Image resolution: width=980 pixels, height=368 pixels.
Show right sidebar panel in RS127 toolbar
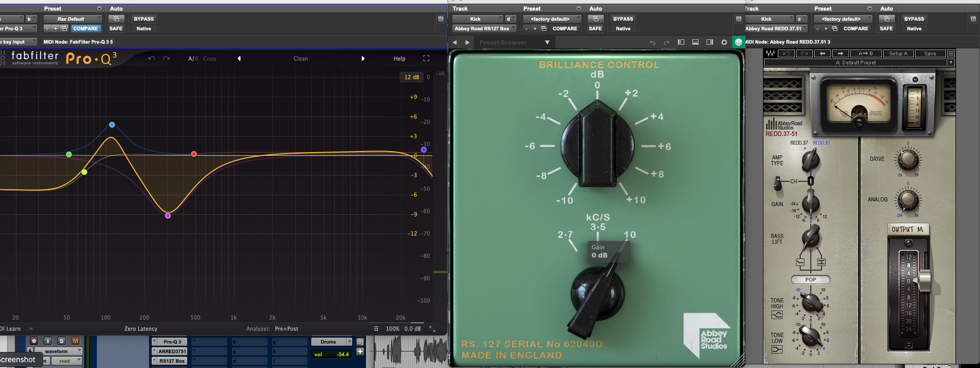(x=710, y=42)
